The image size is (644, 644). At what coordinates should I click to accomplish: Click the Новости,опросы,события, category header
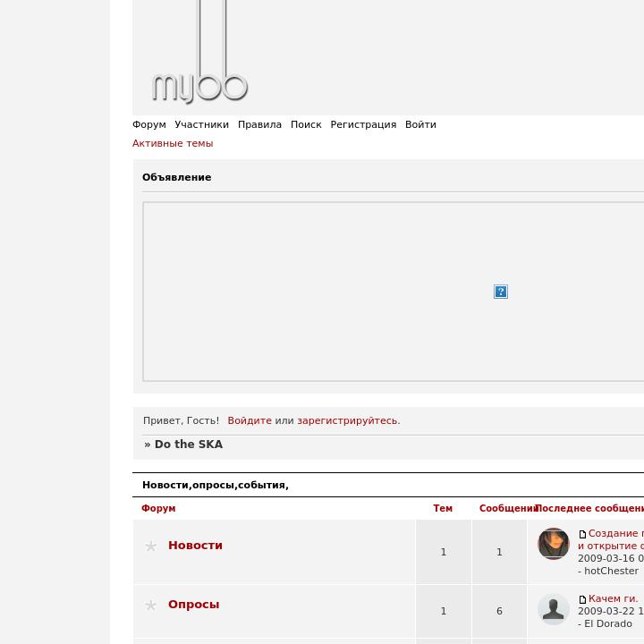(x=216, y=485)
